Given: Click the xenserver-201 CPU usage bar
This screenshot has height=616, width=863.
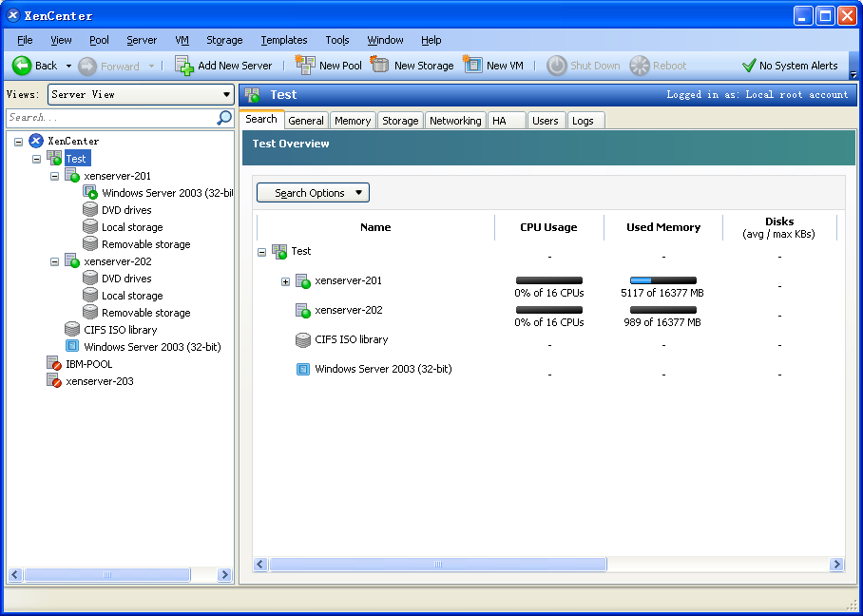Looking at the screenshot, I should point(549,280).
